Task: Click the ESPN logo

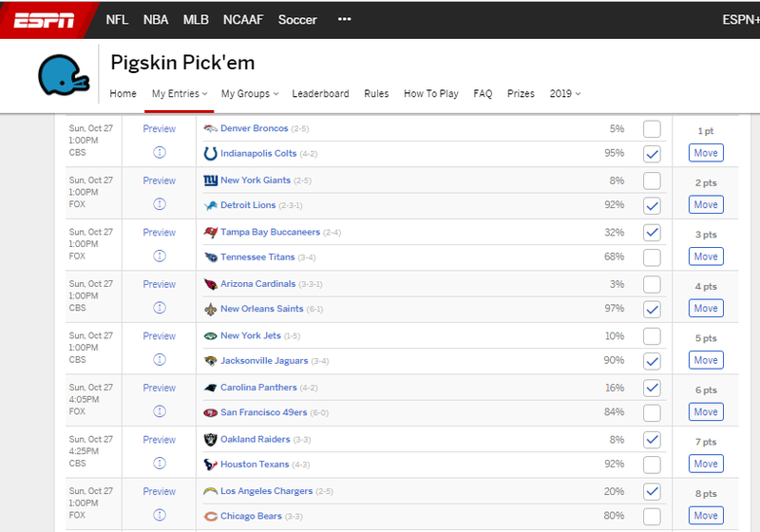Action: 44,20
